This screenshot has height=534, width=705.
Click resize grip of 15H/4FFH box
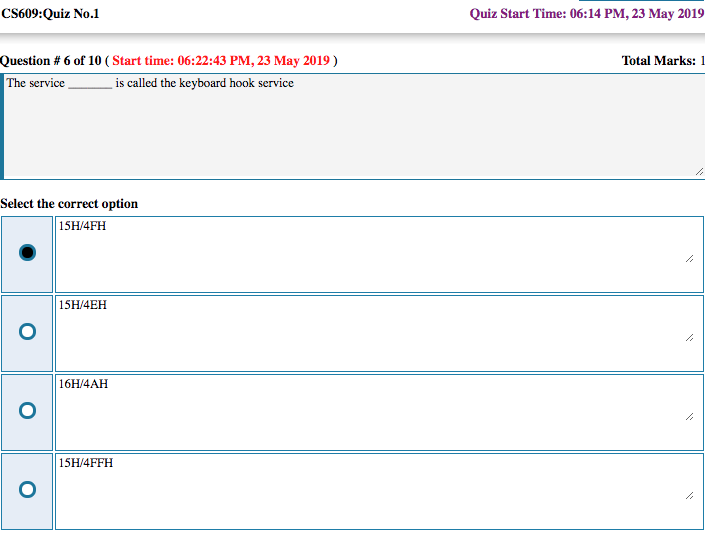click(x=689, y=495)
